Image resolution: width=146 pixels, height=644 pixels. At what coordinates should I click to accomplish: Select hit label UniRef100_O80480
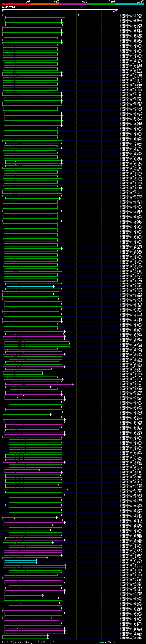coord(131,296)
